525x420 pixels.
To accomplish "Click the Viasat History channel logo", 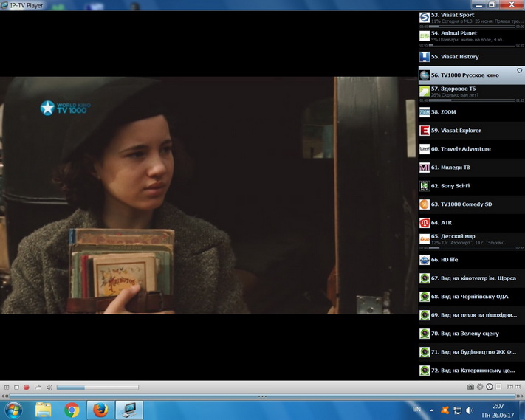I will (x=425, y=57).
